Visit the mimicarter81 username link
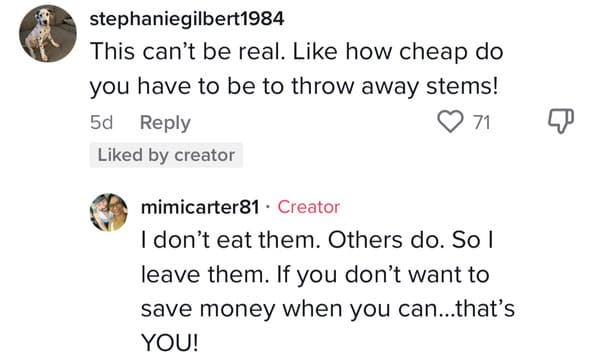The width and height of the screenshot is (599, 361). (x=200, y=207)
